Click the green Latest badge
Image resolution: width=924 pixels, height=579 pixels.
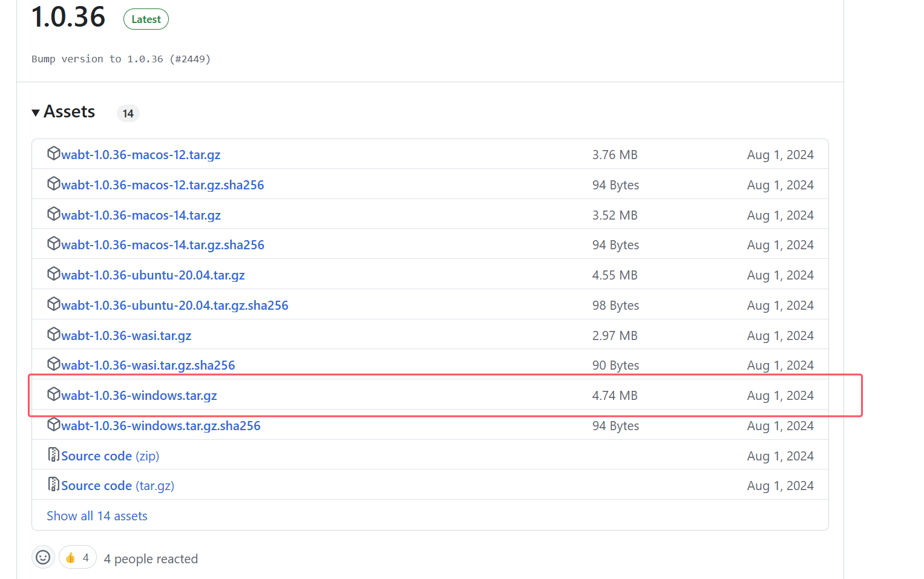[146, 19]
